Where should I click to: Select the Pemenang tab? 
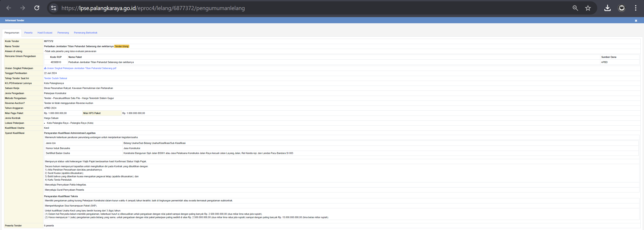[63, 33]
